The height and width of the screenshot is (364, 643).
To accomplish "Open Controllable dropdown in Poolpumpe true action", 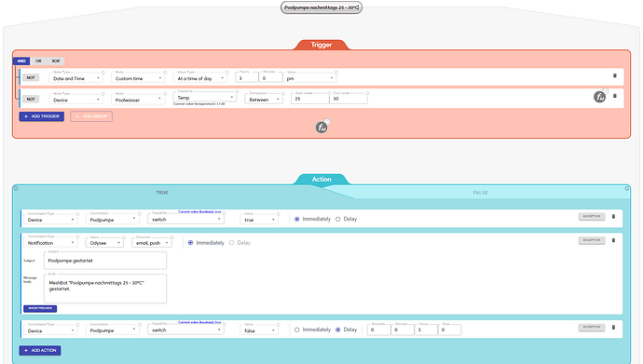I will 113,220.
